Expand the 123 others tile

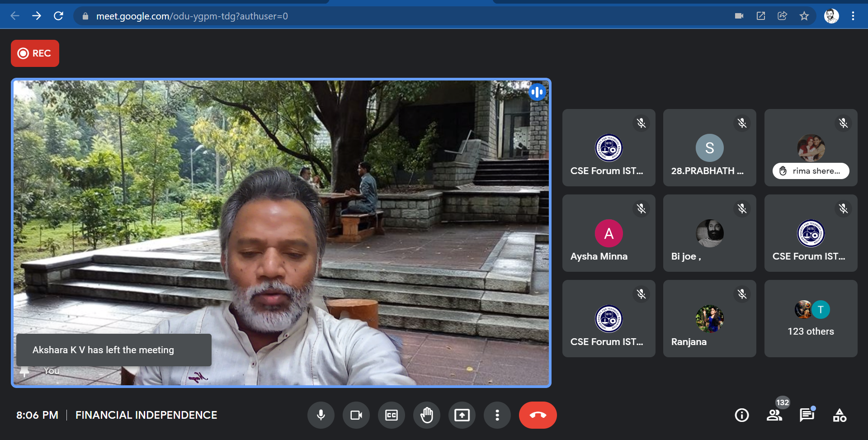click(x=811, y=318)
